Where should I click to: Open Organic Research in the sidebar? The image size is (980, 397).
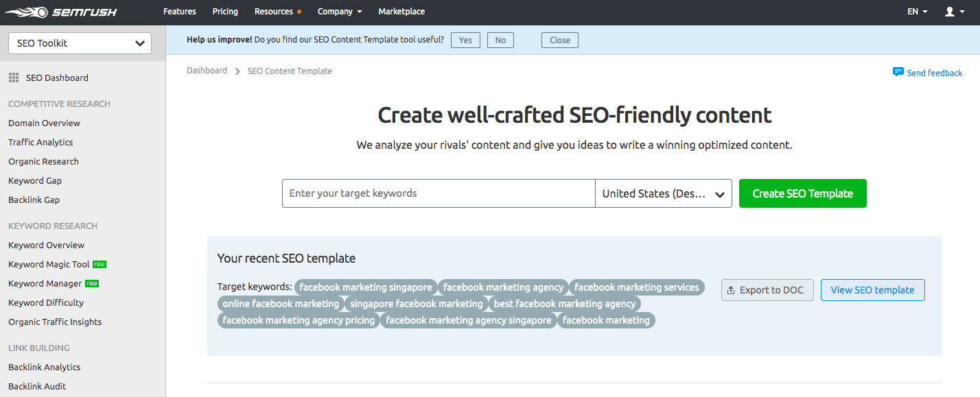point(43,162)
